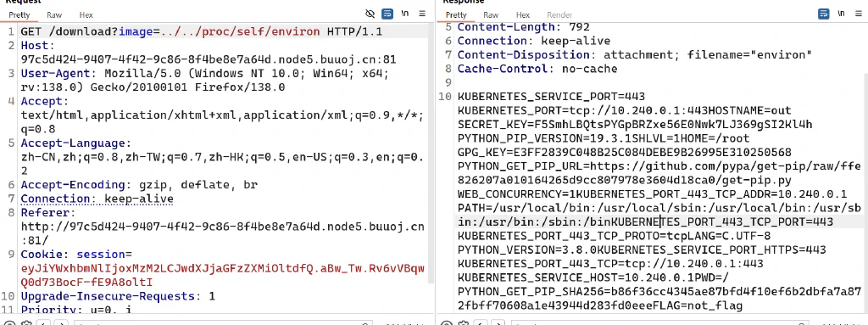Screen dimensions: 868x325
Task: Click the KUBERNETES_PORT_443_TCP=tcp://10.240.0.1:443 line
Action: click(610, 263)
